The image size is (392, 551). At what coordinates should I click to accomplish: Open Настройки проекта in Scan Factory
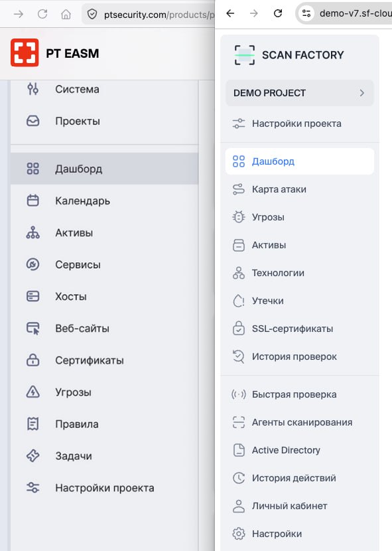click(300, 123)
